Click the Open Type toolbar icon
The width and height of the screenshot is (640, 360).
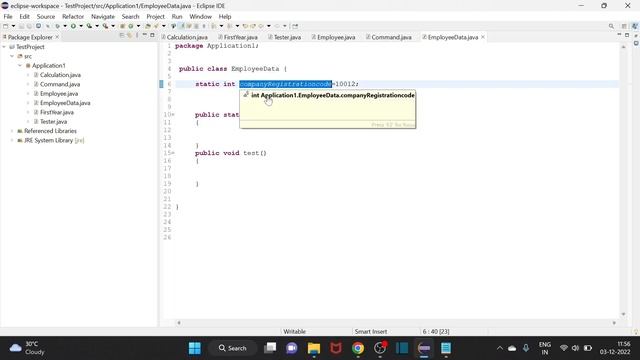(x=148, y=26)
